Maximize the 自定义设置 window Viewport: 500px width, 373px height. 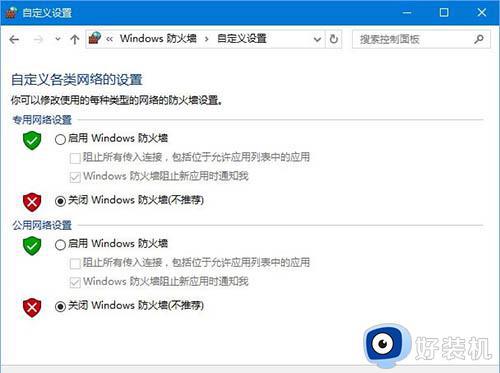(x=444, y=13)
